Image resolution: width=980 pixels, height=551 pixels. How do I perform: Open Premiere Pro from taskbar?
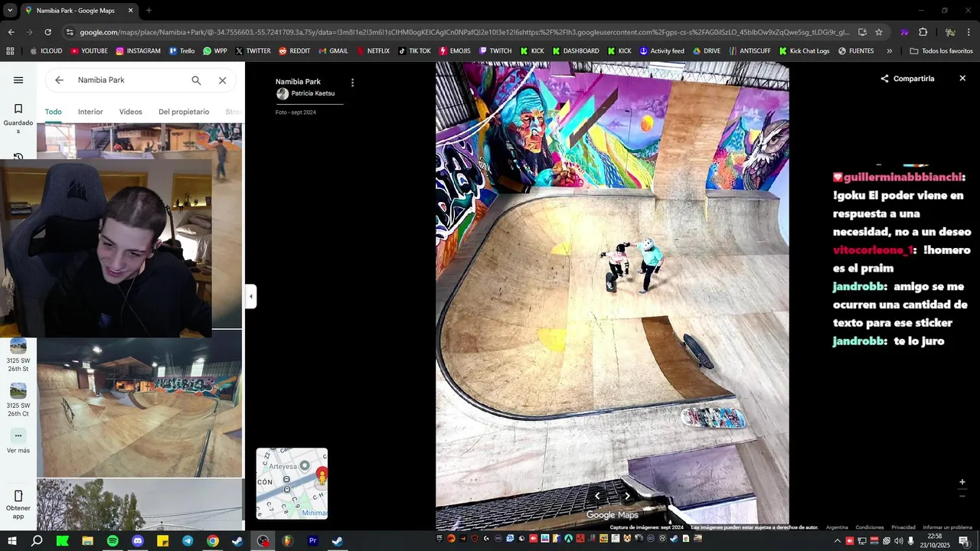pos(312,541)
